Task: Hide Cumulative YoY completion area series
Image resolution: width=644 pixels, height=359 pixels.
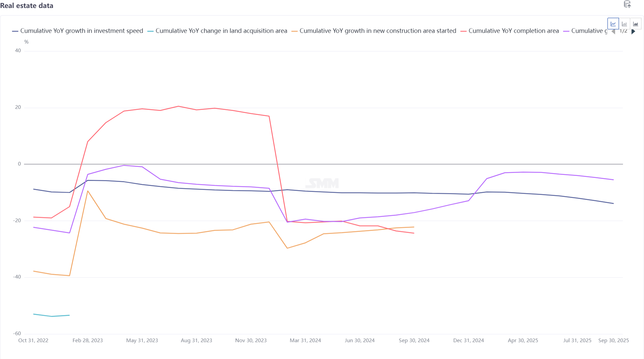Action: (x=513, y=31)
